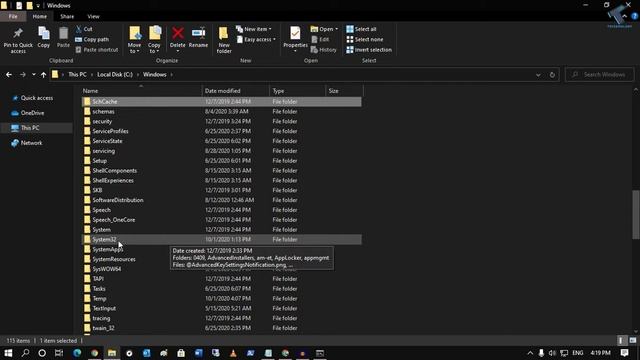Open the Windows Start menu
The height and width of the screenshot is (360, 640).
point(8,353)
